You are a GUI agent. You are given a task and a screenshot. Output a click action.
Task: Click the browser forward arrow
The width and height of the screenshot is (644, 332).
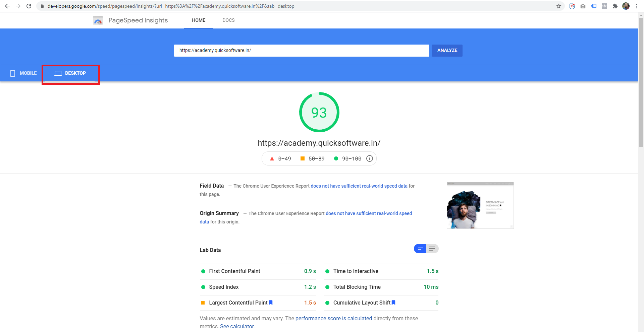(18, 6)
